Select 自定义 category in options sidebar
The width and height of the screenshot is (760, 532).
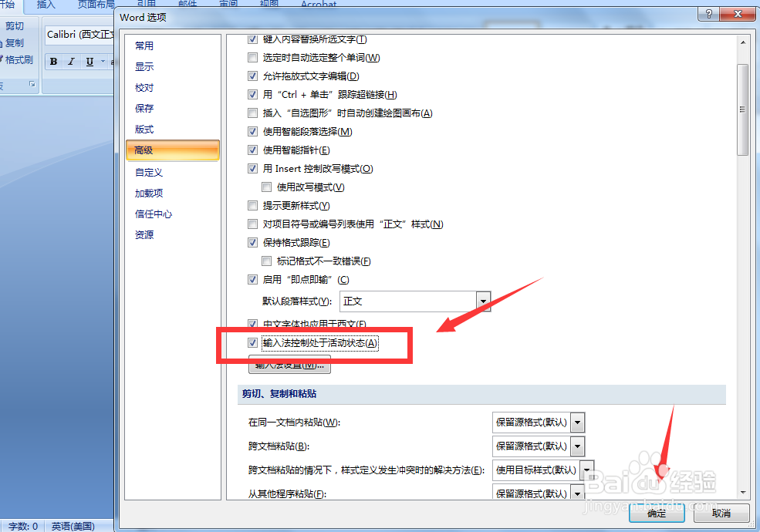pos(149,173)
